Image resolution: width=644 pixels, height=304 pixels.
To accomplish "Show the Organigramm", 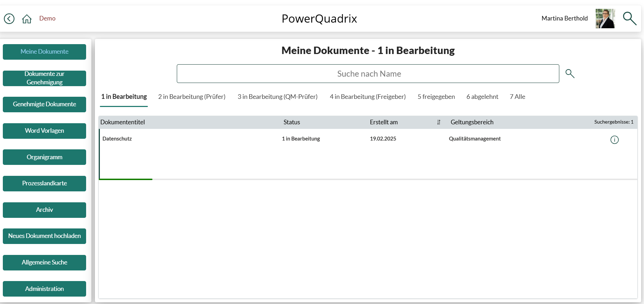I will [x=44, y=157].
